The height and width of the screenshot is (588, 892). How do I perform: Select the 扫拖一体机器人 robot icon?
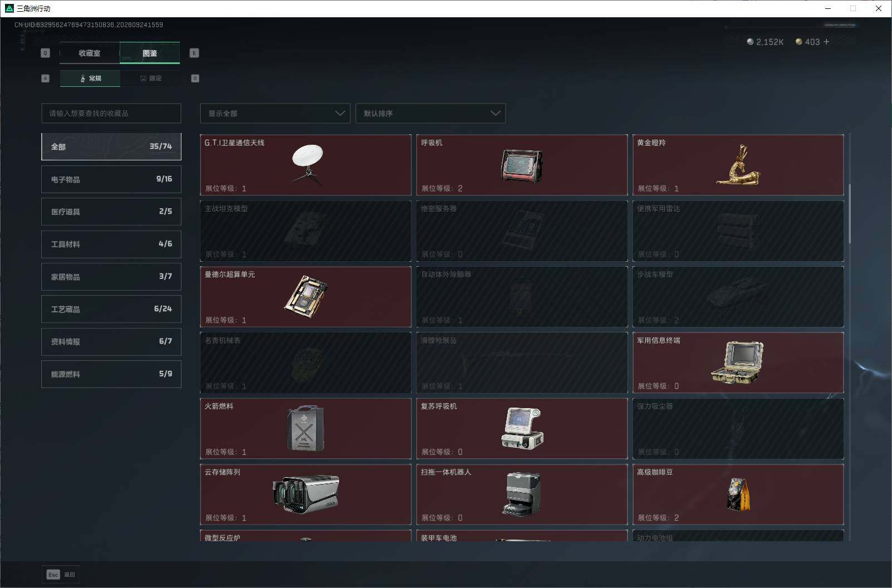(522, 494)
